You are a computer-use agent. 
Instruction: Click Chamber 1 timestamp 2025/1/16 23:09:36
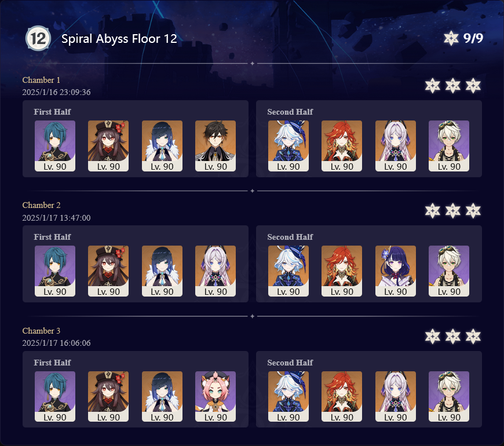56,92
